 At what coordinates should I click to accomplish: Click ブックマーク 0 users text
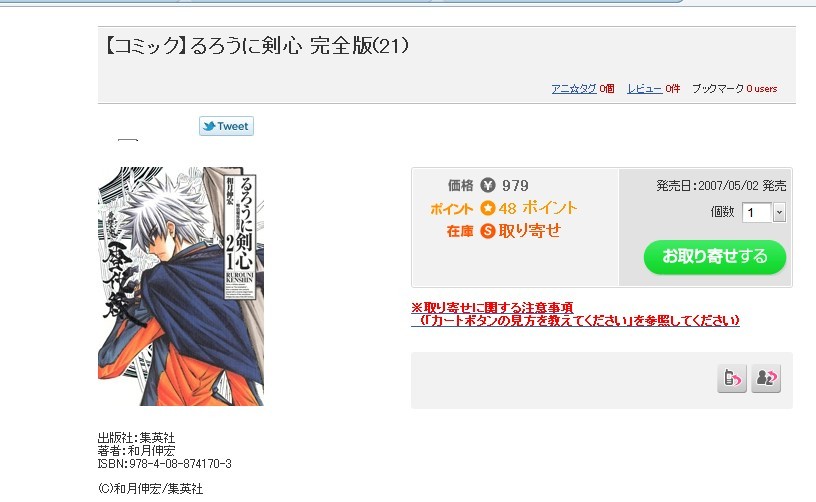[734, 88]
